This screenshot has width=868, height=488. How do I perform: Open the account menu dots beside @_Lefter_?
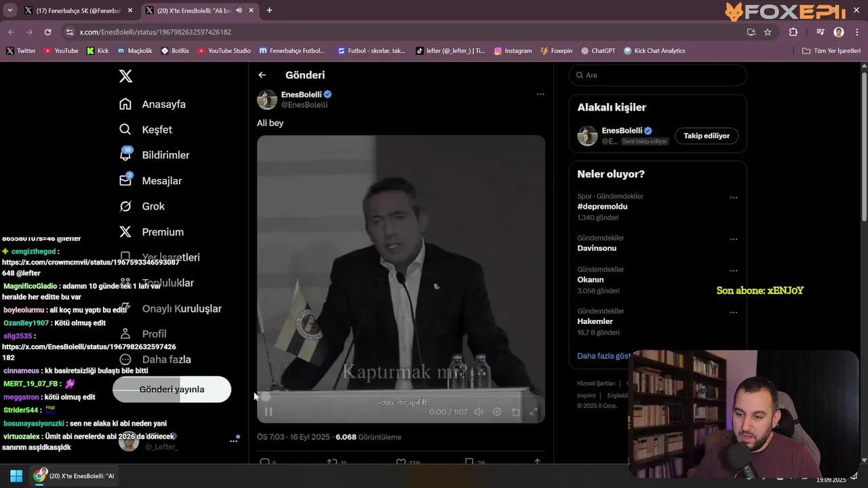point(233,441)
